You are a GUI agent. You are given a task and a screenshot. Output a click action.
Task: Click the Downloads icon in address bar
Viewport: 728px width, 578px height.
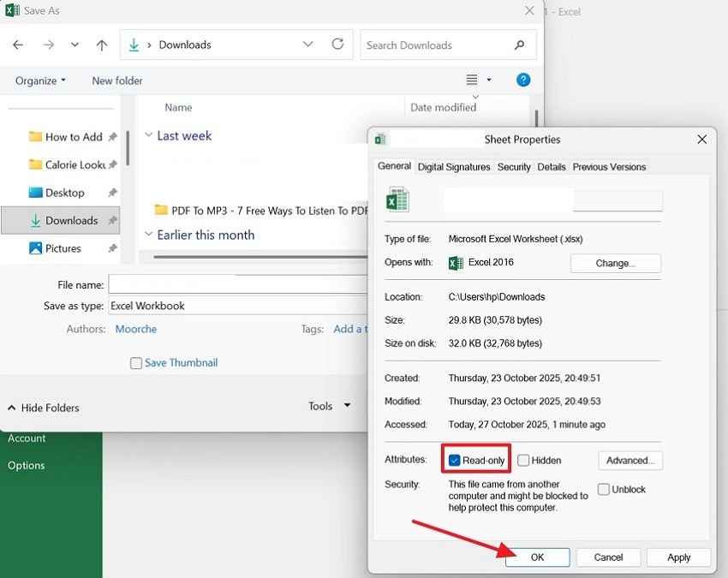pos(134,45)
